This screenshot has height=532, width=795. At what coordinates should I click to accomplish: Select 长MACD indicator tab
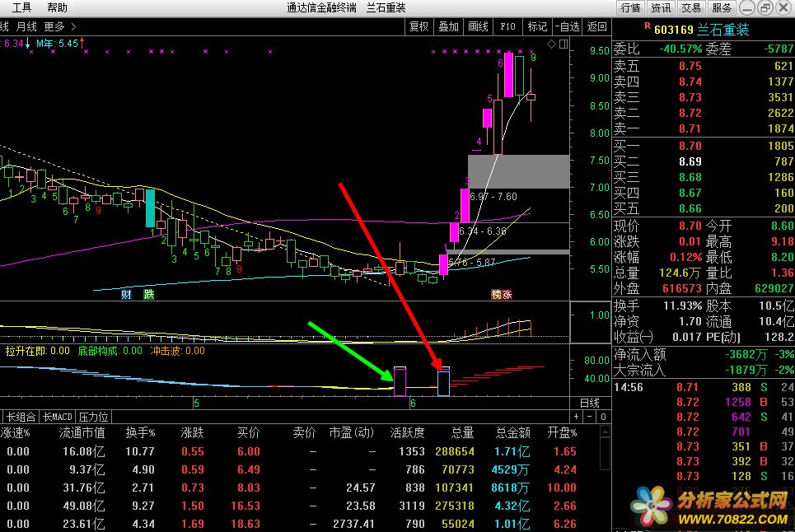[58, 417]
